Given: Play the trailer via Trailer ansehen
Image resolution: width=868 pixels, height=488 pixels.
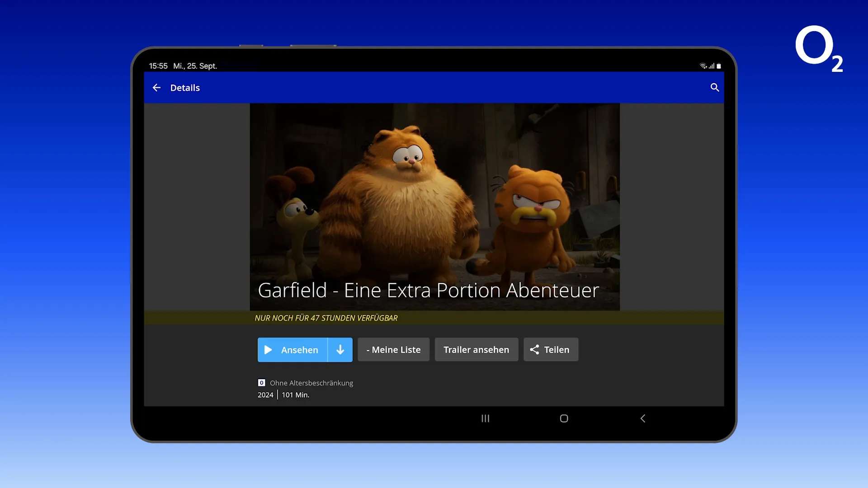Looking at the screenshot, I should pyautogui.click(x=476, y=350).
